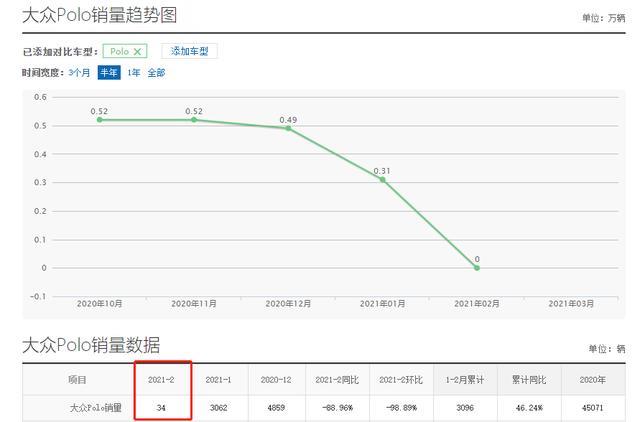Click the 单位：万辆 label
640x422 pixels.
point(603,18)
